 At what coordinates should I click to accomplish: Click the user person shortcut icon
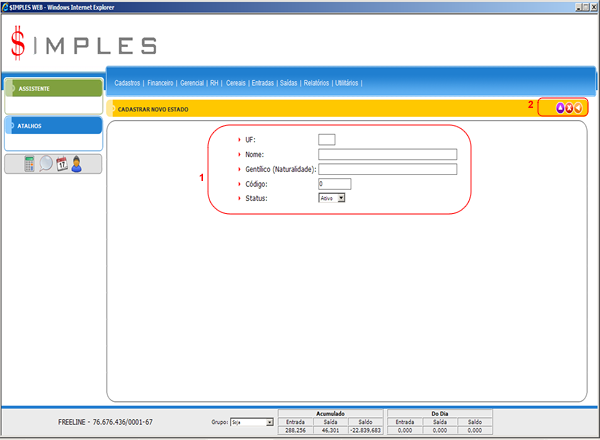[x=76, y=164]
